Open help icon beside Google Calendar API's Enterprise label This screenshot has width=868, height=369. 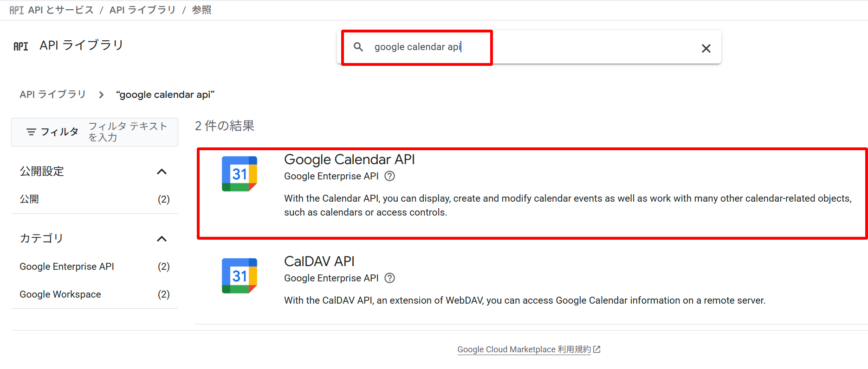click(390, 176)
